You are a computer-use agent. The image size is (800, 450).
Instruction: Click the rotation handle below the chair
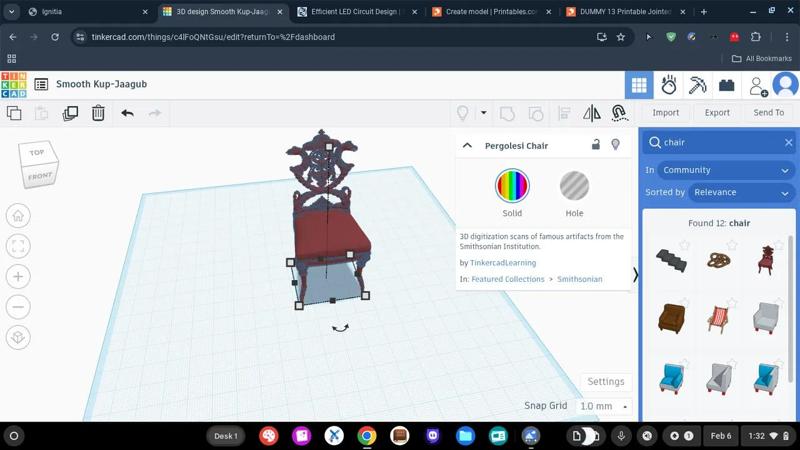click(340, 328)
